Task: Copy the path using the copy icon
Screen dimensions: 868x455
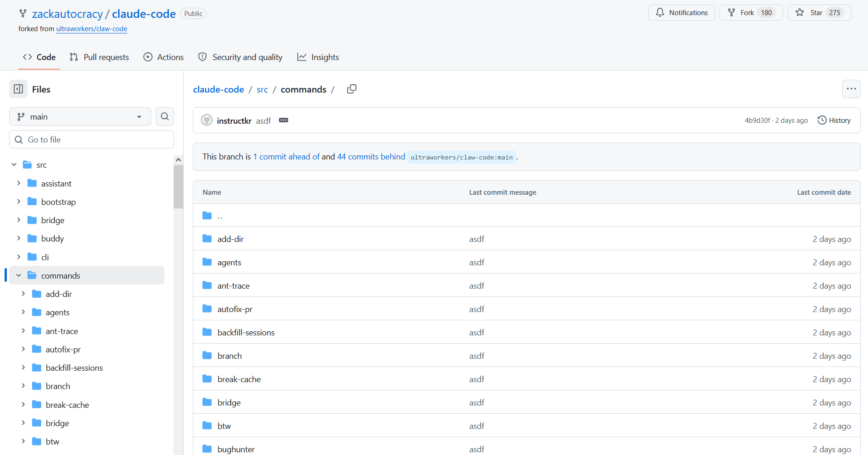Action: 351,89
